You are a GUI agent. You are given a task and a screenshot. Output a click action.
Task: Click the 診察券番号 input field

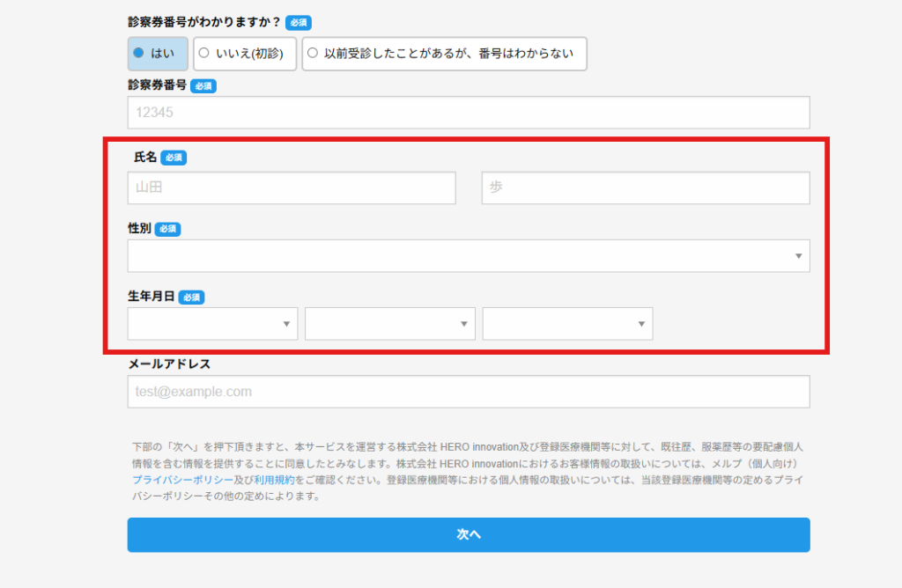point(468,113)
